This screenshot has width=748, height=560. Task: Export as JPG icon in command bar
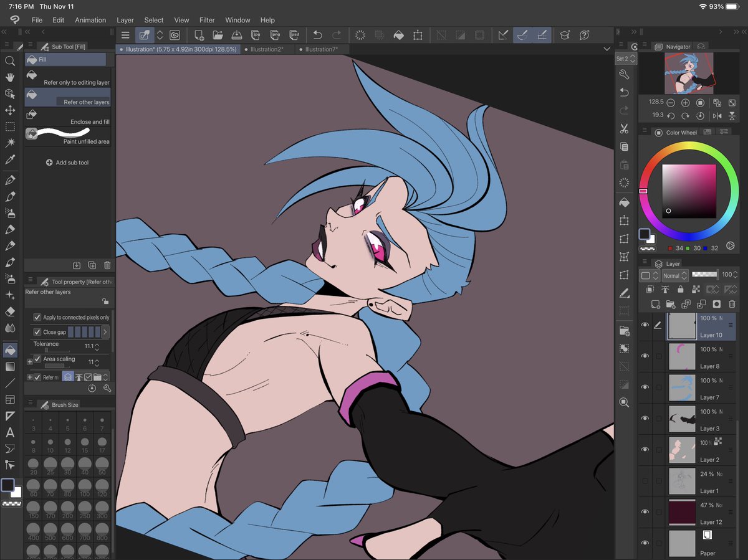256,36
